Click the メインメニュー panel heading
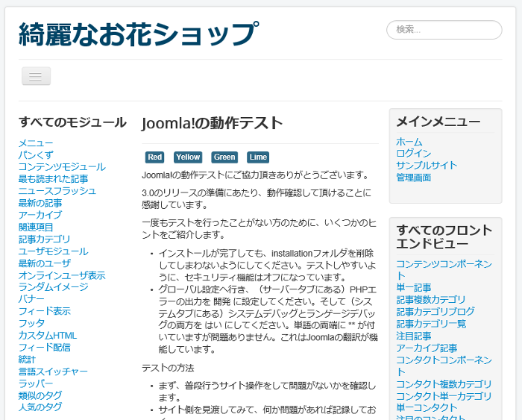Screen dimensions: 522x420 click(x=438, y=122)
